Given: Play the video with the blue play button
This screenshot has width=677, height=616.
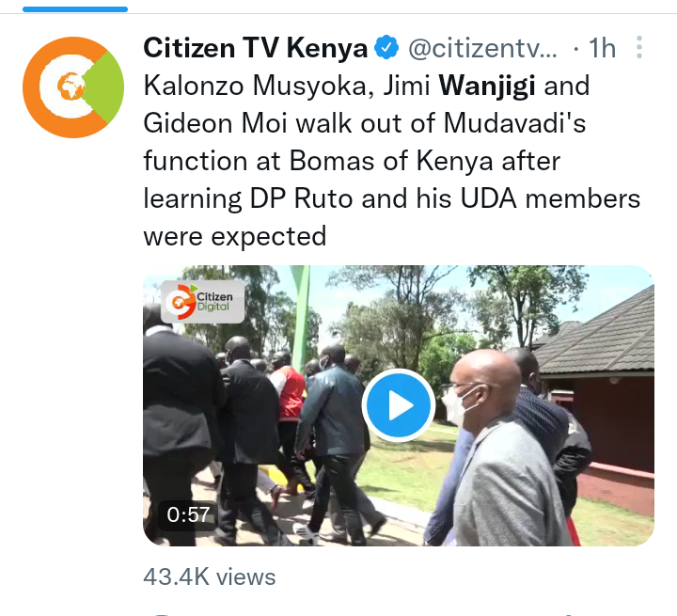Looking at the screenshot, I should [x=399, y=405].
